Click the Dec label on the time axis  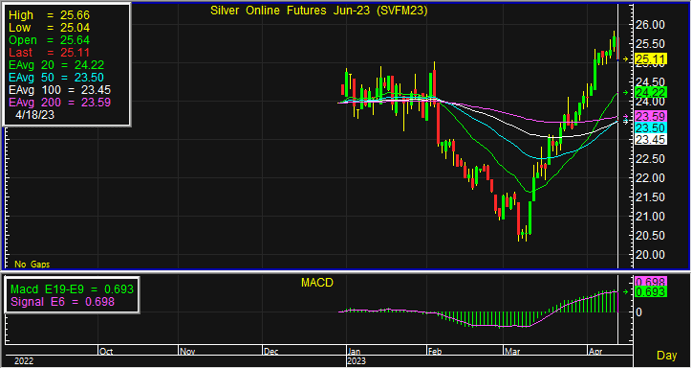point(271,352)
